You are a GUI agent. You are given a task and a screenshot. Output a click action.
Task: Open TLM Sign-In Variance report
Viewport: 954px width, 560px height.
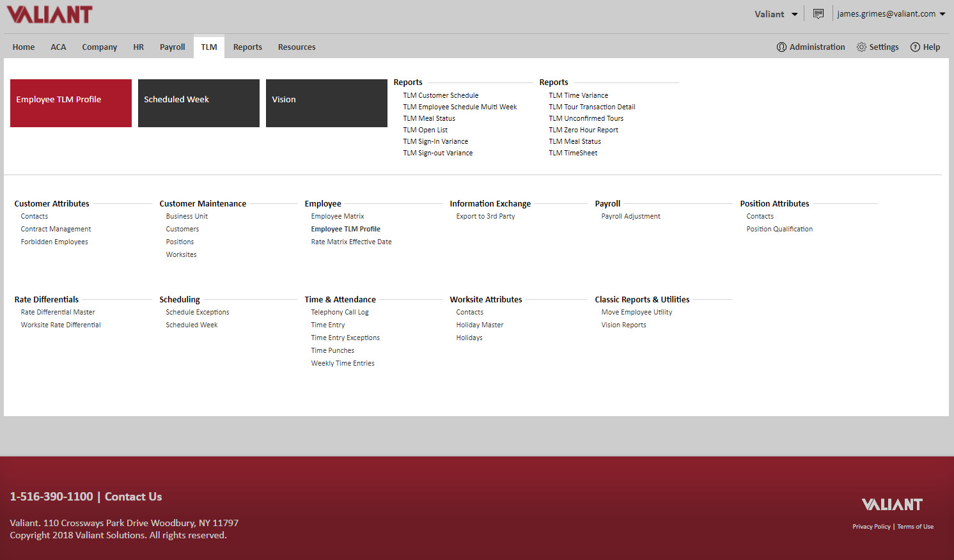[x=435, y=141]
